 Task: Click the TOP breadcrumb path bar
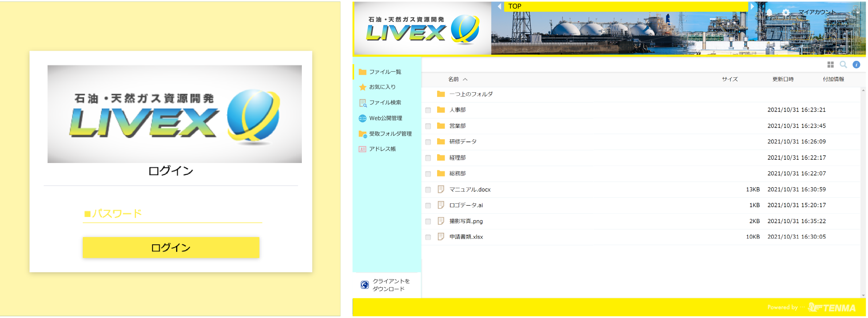coord(626,6)
